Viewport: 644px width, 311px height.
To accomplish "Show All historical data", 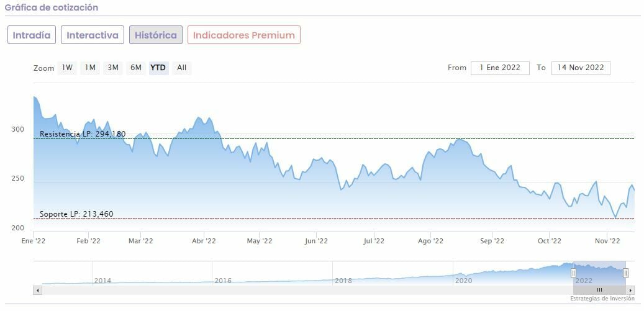I will (x=181, y=68).
